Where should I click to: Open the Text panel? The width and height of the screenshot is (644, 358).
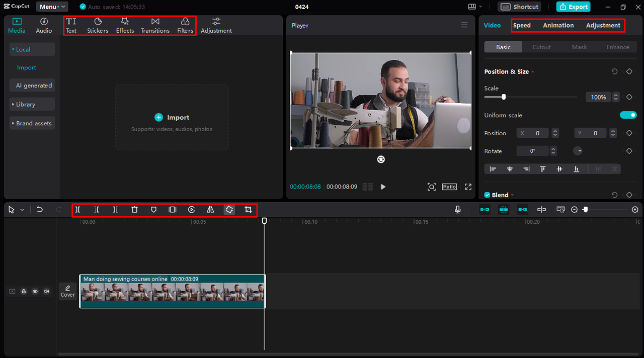[71, 26]
